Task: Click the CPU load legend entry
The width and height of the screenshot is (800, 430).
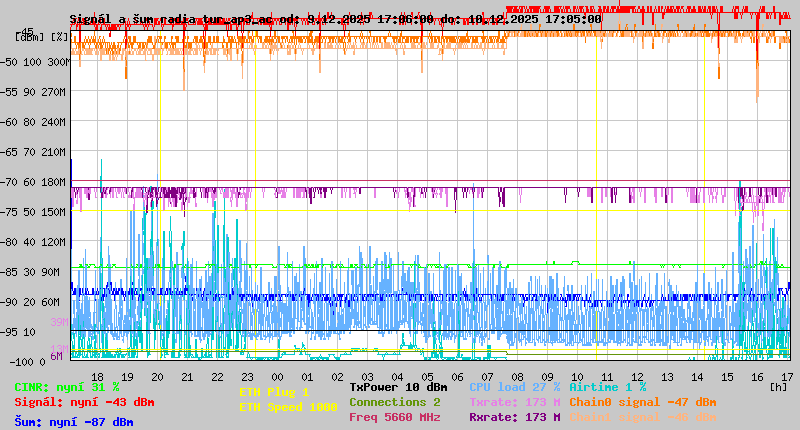Action: [514, 387]
